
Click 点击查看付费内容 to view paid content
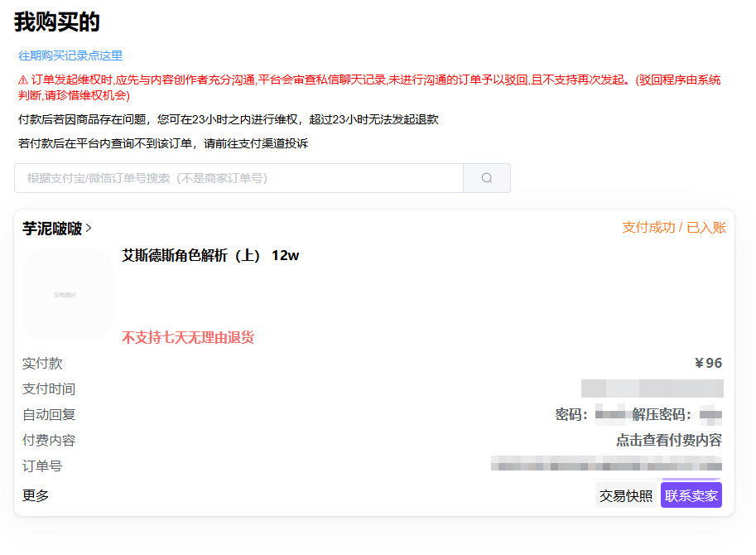[668, 440]
